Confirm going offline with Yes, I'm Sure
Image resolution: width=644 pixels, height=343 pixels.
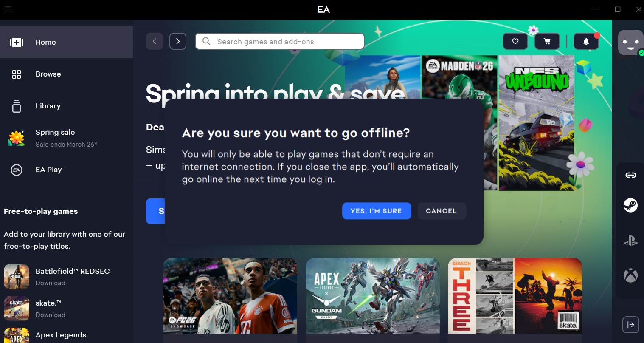click(x=377, y=211)
